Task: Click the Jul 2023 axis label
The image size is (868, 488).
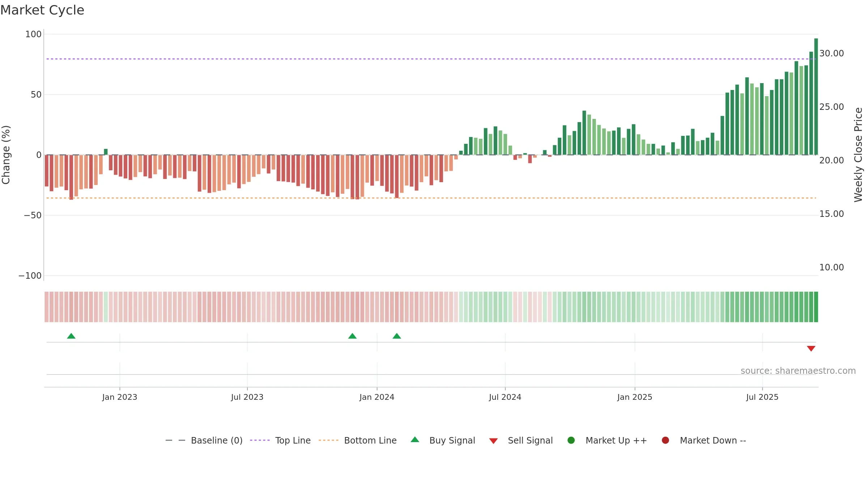Action: tap(247, 397)
